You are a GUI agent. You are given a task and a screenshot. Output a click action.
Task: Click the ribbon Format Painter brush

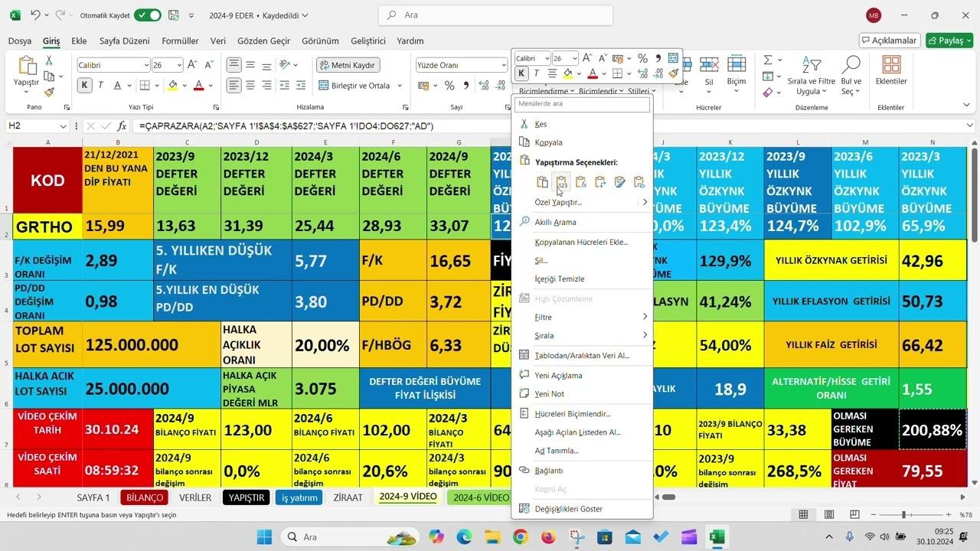(49, 92)
